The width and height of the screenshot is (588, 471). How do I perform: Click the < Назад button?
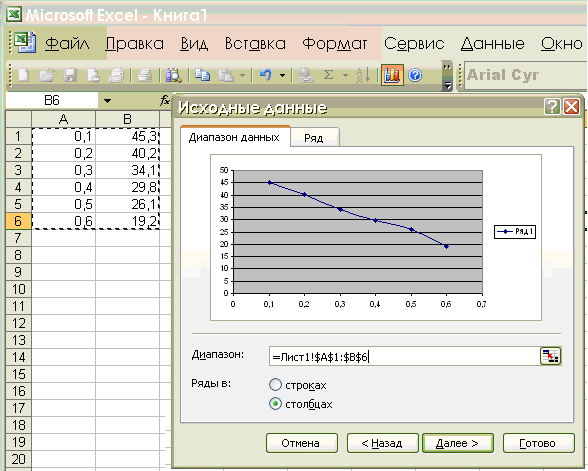(382, 443)
